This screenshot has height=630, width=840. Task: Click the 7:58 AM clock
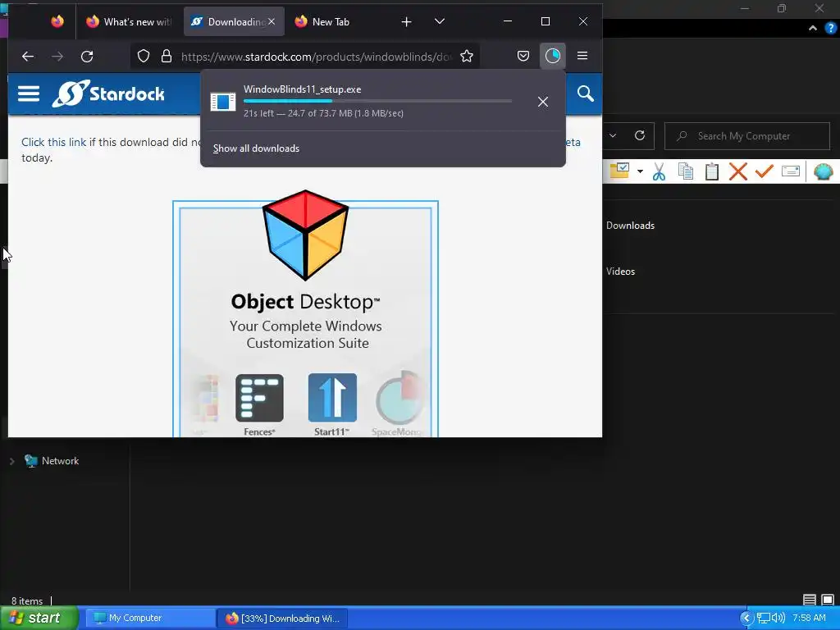[x=809, y=619]
